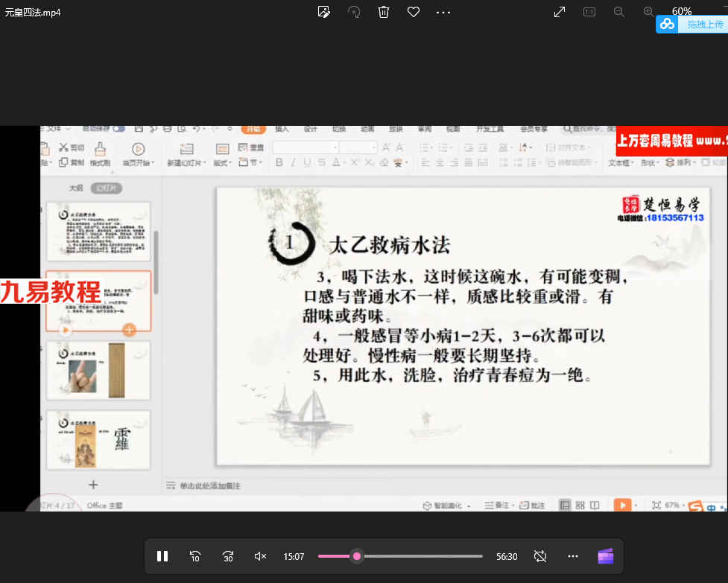Delete the video with trash icon
The image size is (728, 583).
(x=384, y=12)
